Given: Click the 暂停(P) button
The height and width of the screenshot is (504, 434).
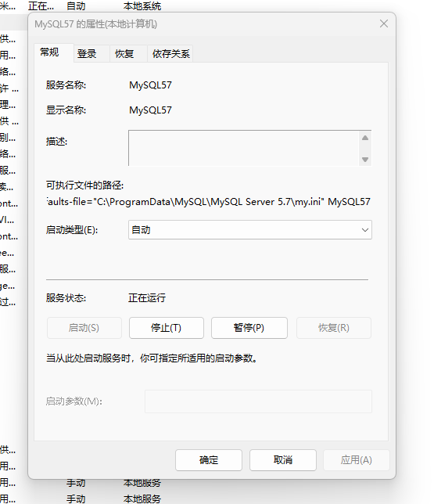Looking at the screenshot, I should (x=249, y=328).
